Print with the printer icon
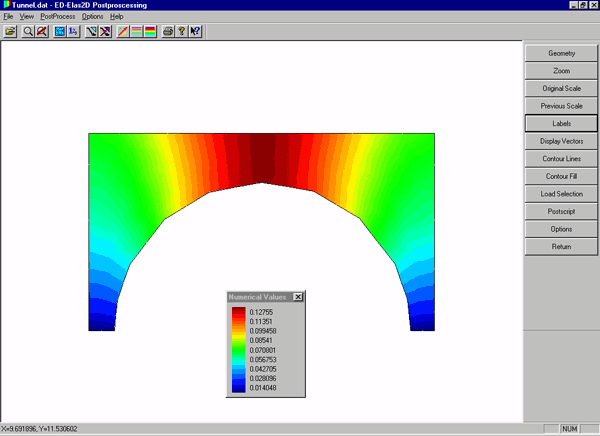 pyautogui.click(x=168, y=31)
